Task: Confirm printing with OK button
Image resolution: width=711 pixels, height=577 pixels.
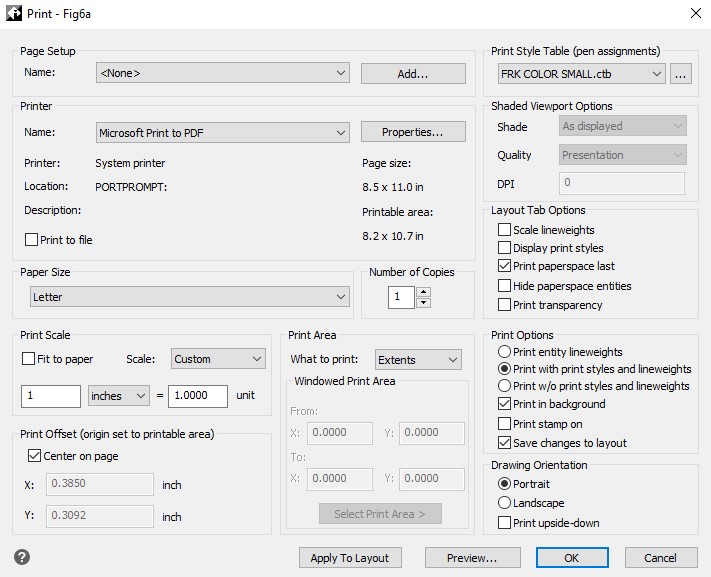Action: (x=572, y=557)
